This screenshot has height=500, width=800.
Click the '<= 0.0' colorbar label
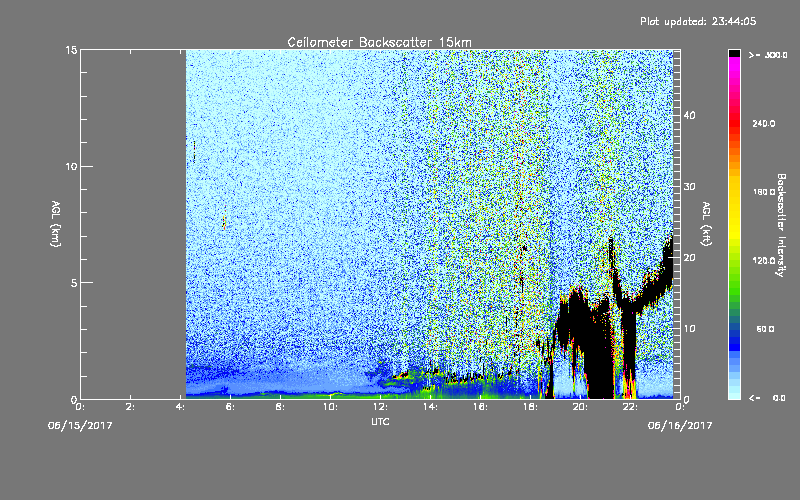pos(767,397)
